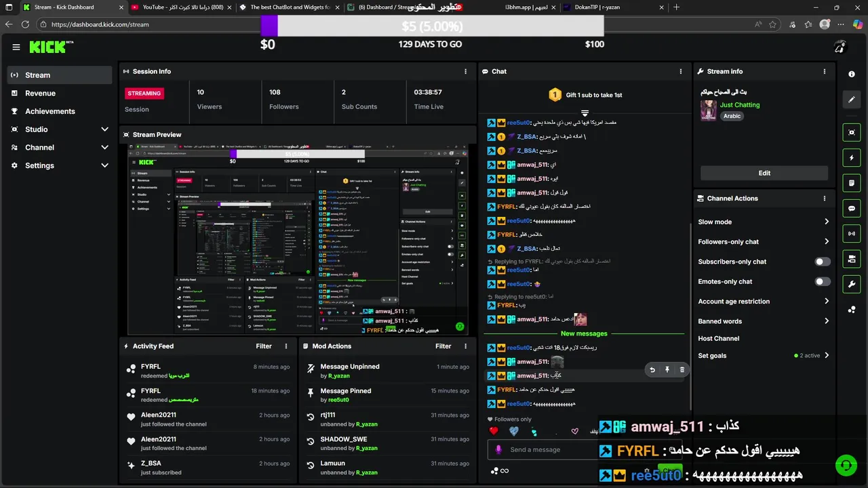Open a new browser tab
This screenshot has width=868, height=488.
coord(676,7)
